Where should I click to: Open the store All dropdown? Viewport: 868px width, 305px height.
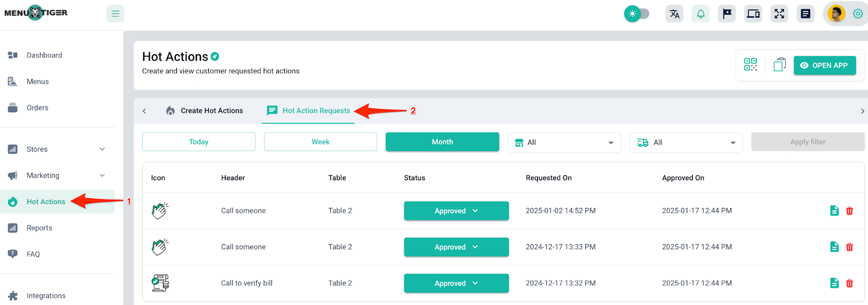pos(564,142)
